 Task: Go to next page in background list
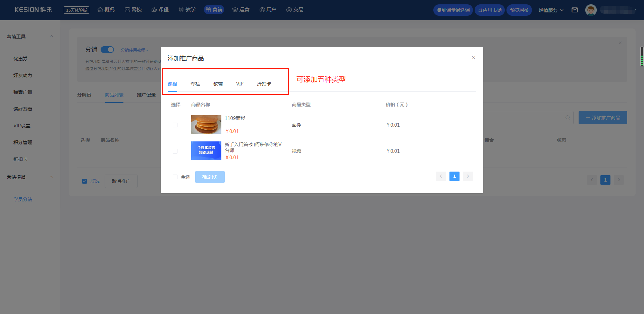[619, 180]
